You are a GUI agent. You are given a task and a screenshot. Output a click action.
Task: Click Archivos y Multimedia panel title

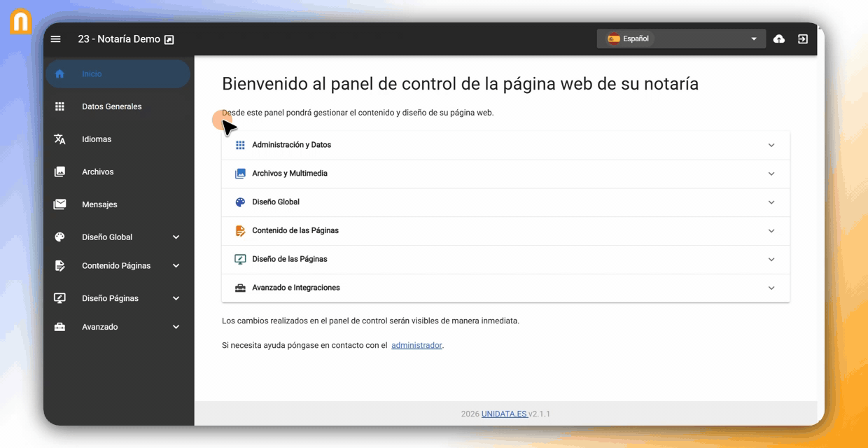pyautogui.click(x=290, y=174)
